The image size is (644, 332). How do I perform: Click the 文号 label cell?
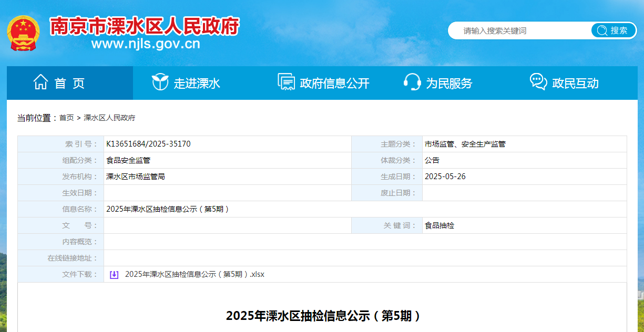coord(60,225)
